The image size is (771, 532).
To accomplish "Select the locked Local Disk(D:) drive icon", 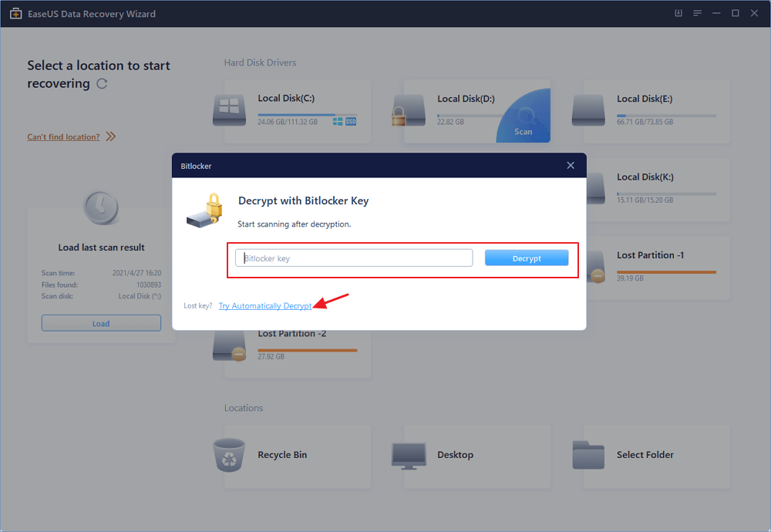I will point(408,110).
